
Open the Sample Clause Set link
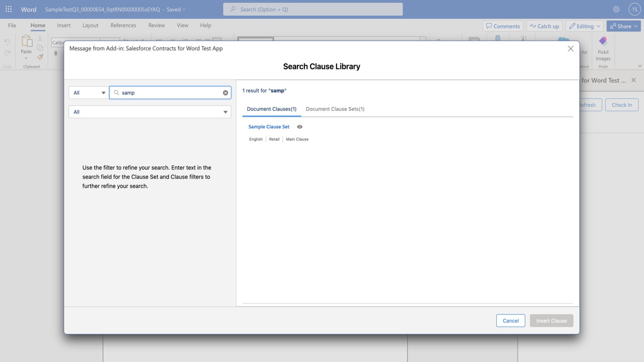(x=269, y=127)
